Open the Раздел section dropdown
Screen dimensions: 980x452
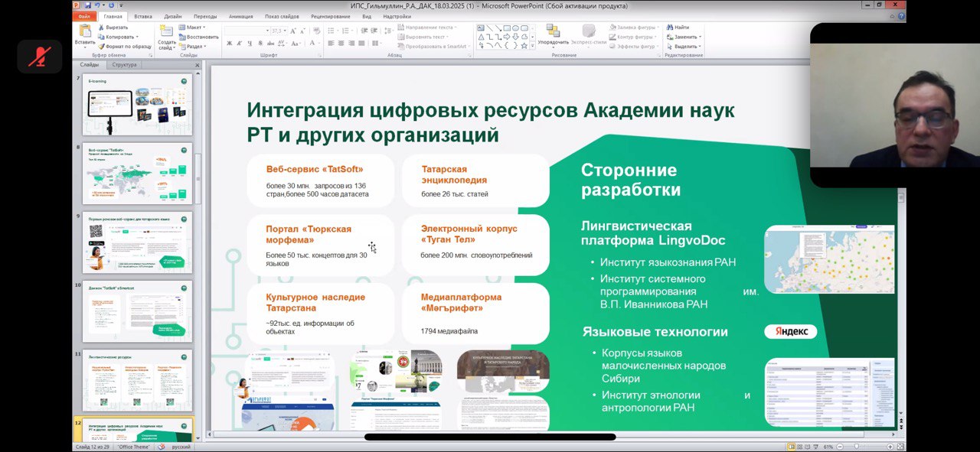point(193,47)
